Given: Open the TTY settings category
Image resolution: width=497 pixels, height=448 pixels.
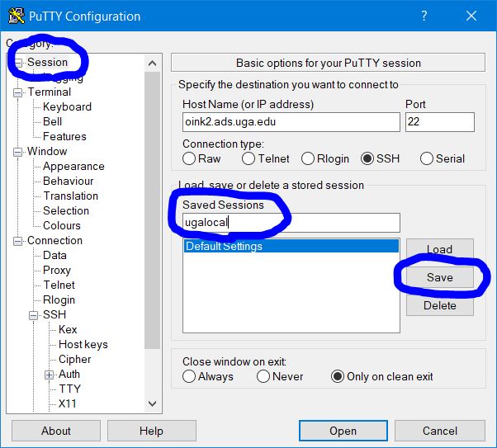Looking at the screenshot, I should pyautogui.click(x=69, y=389).
